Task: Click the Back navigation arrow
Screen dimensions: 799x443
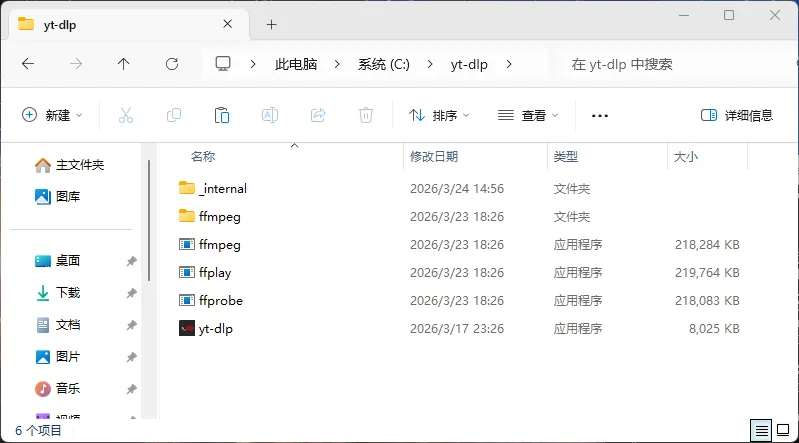Action: click(28, 64)
